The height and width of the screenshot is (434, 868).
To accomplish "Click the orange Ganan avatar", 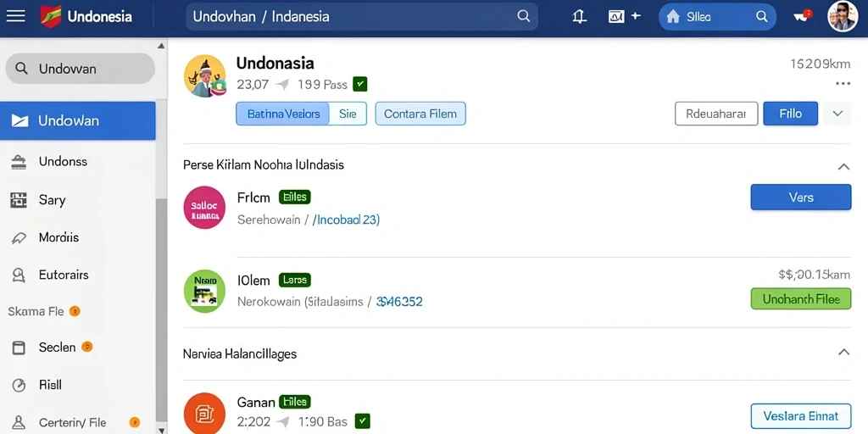I will click(204, 413).
